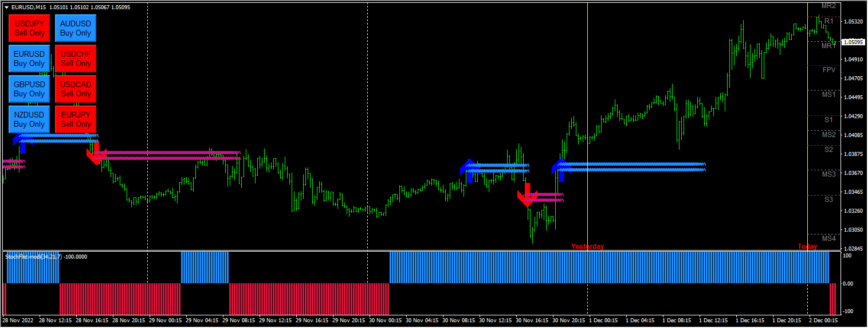Click the MS4 support level label
The width and height of the screenshot is (868, 328).
(x=829, y=238)
